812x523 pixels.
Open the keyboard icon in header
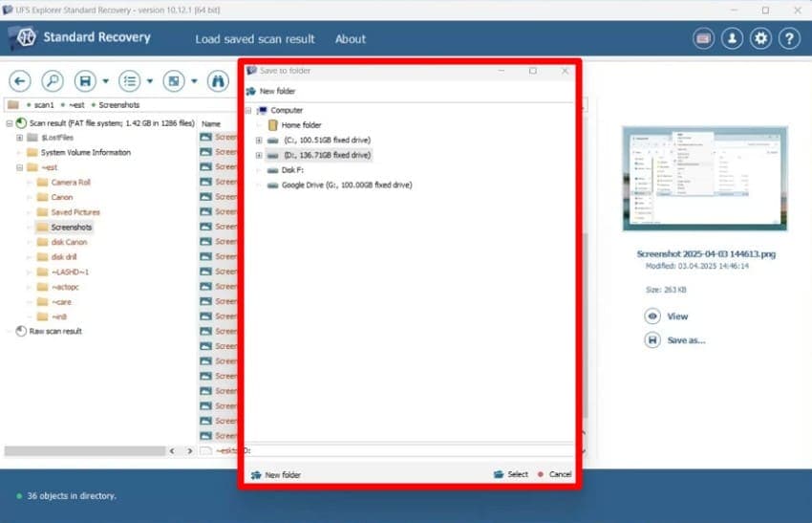point(703,38)
